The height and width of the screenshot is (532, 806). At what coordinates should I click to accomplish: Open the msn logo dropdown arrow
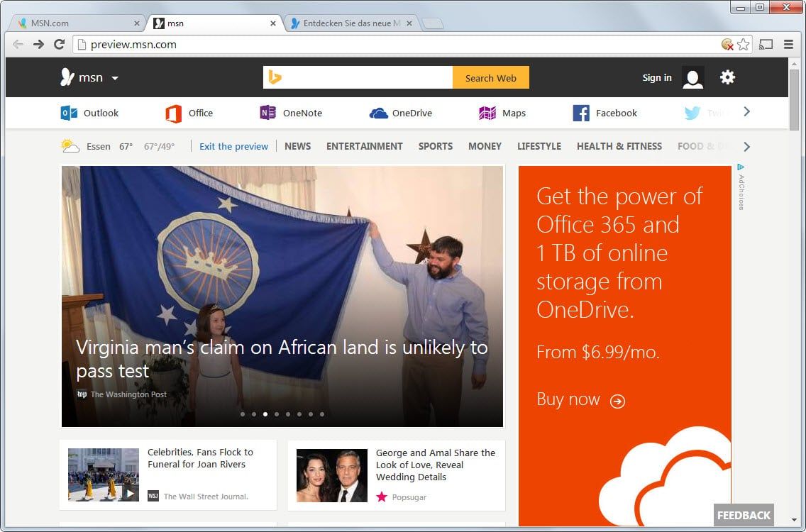(114, 78)
